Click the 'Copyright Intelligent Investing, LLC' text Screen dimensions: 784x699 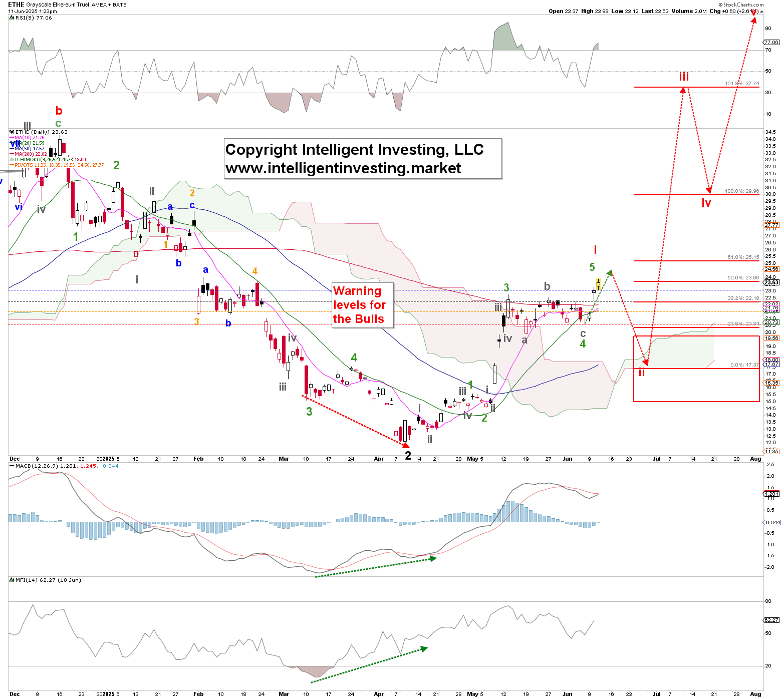pyautogui.click(x=355, y=149)
